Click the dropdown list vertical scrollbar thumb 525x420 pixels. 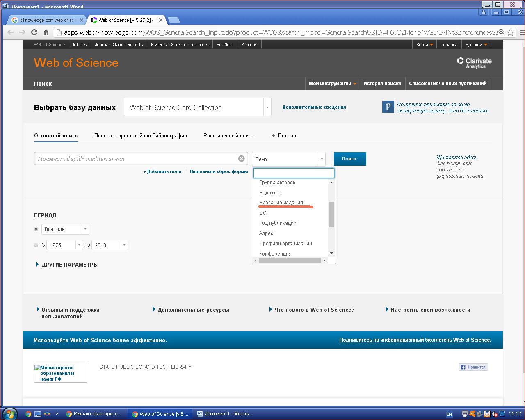(x=331, y=214)
